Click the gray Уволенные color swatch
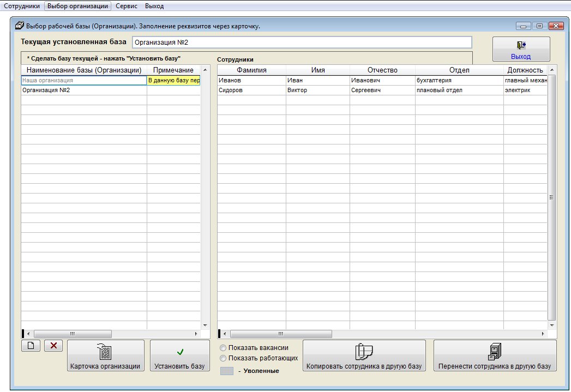The image size is (571, 392). pos(227,371)
